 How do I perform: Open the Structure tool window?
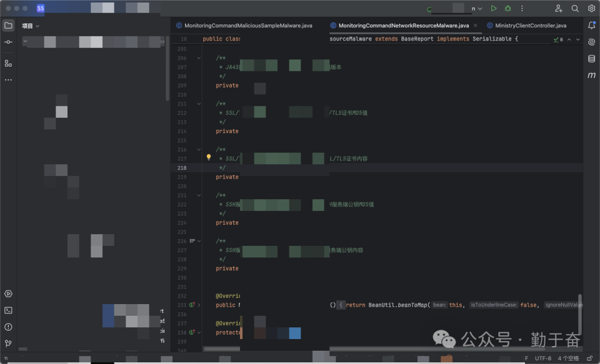(x=8, y=63)
